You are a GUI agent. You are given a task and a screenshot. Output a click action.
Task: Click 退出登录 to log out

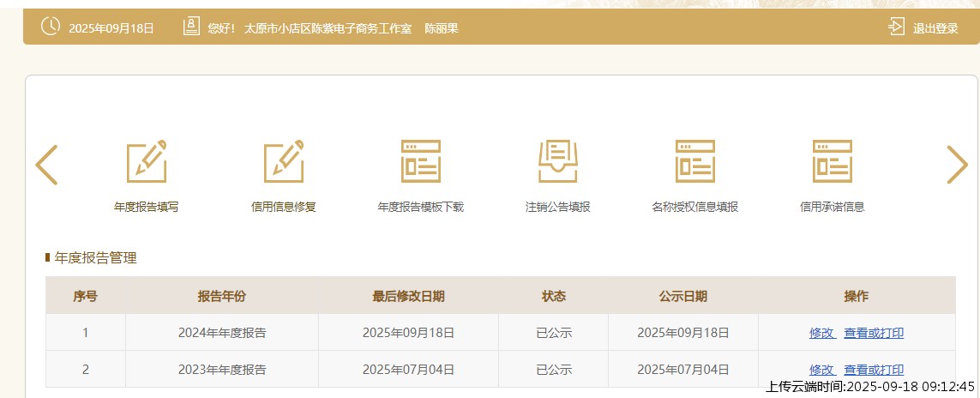[x=935, y=28]
